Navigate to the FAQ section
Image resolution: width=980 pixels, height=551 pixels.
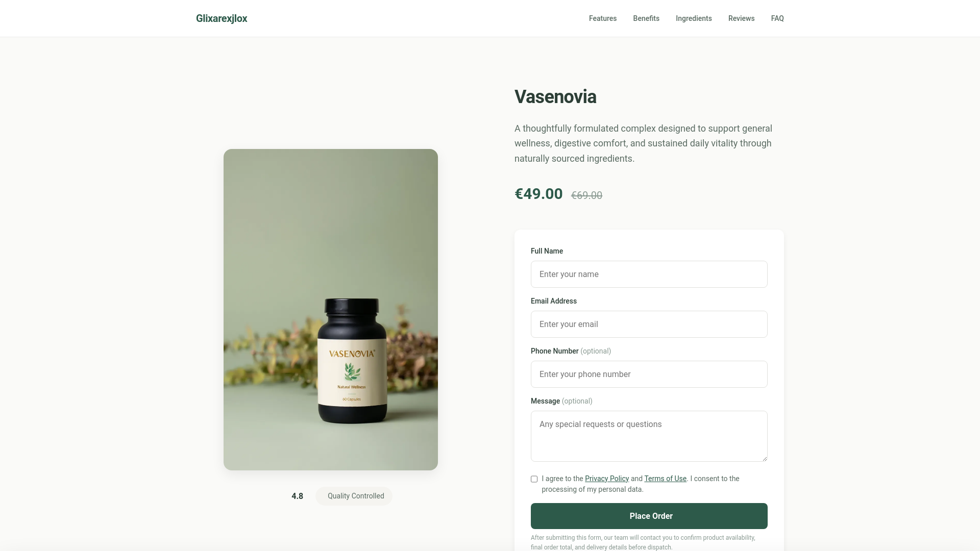coord(777,18)
